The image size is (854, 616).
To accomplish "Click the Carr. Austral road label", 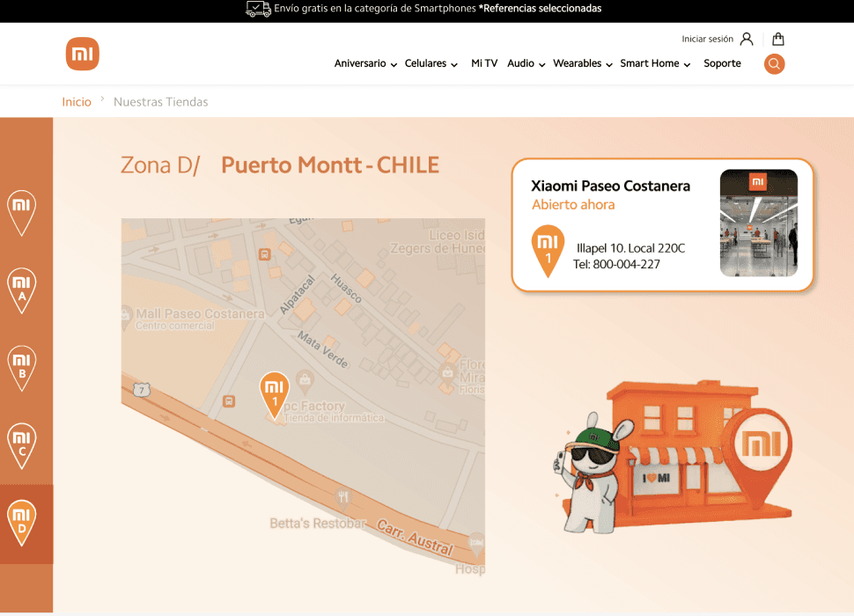I will pos(415,537).
